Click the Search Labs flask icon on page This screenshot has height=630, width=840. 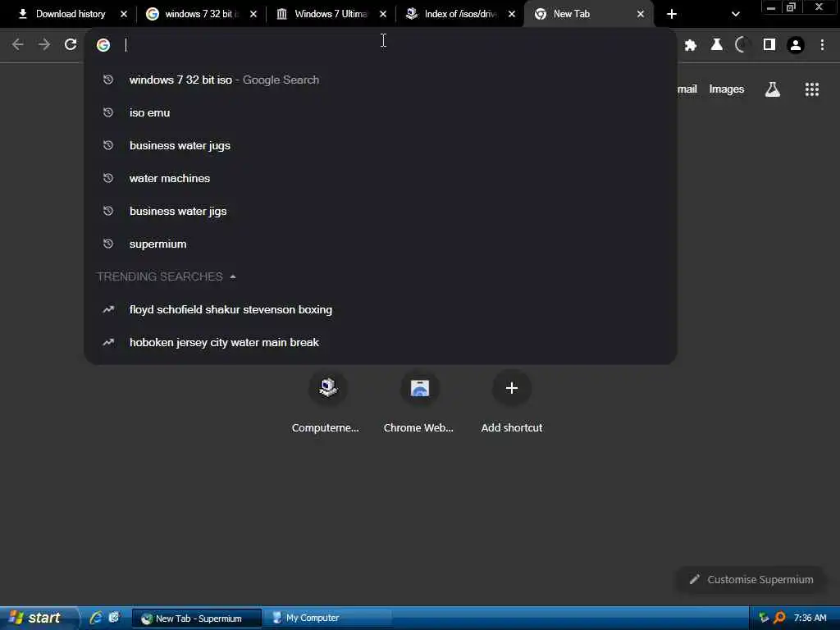pos(772,89)
